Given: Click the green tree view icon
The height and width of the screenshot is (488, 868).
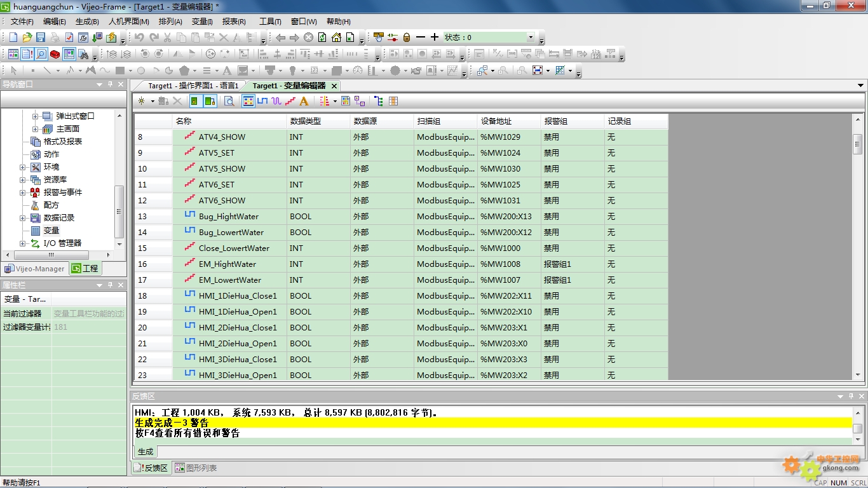Looking at the screenshot, I should (x=378, y=101).
